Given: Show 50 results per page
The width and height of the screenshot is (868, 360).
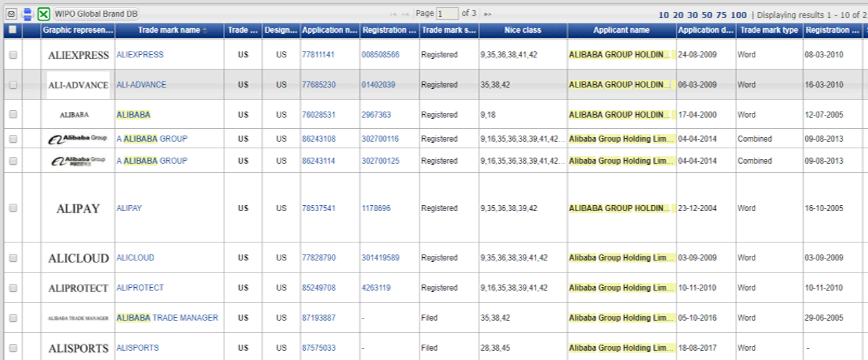Looking at the screenshot, I should click(706, 15).
